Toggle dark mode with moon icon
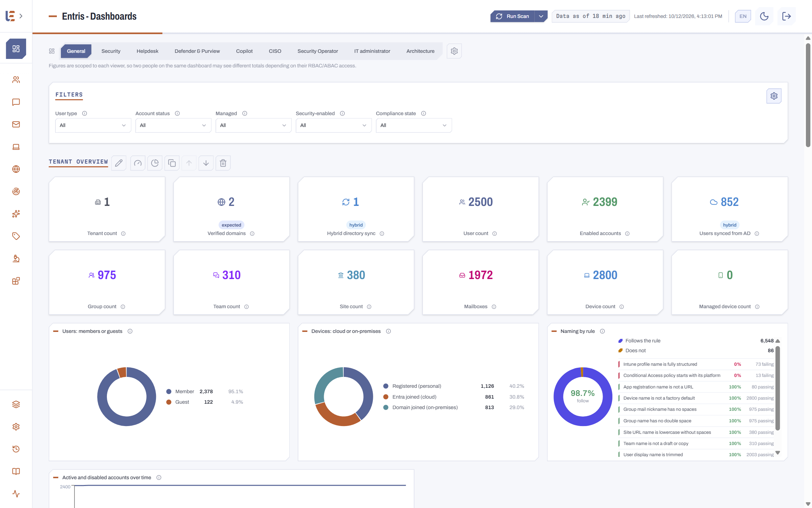 pos(764,16)
